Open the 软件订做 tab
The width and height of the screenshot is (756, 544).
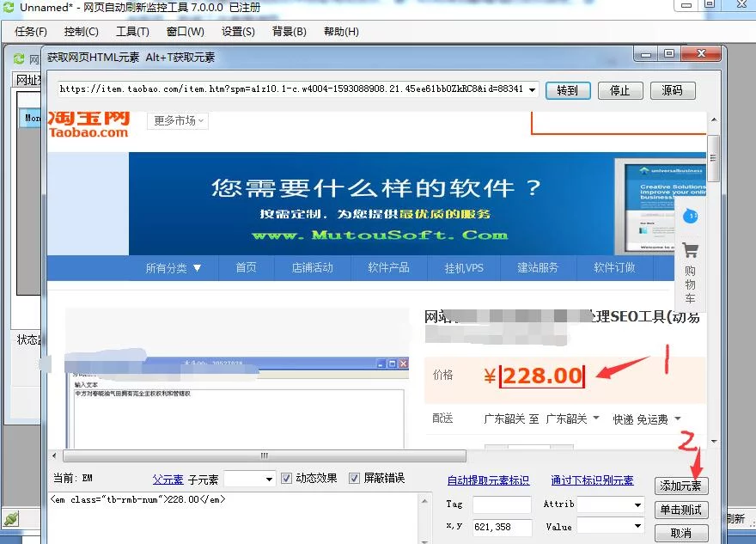click(x=615, y=267)
